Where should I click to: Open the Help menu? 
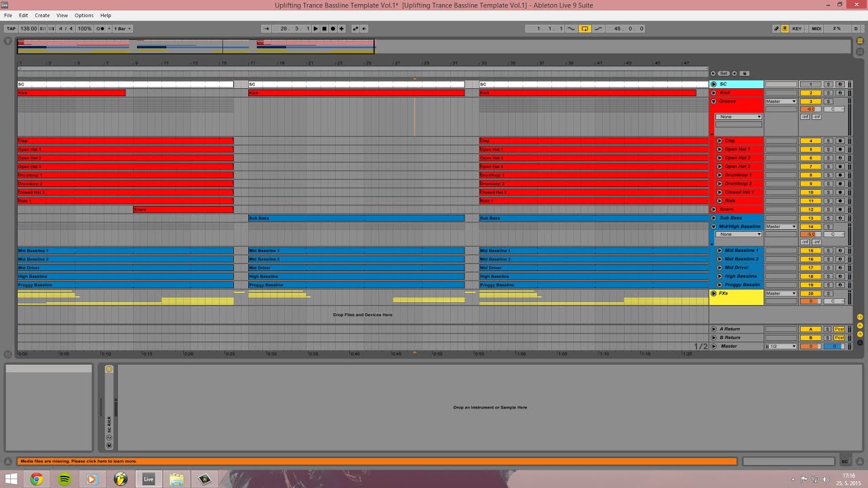coord(106,15)
